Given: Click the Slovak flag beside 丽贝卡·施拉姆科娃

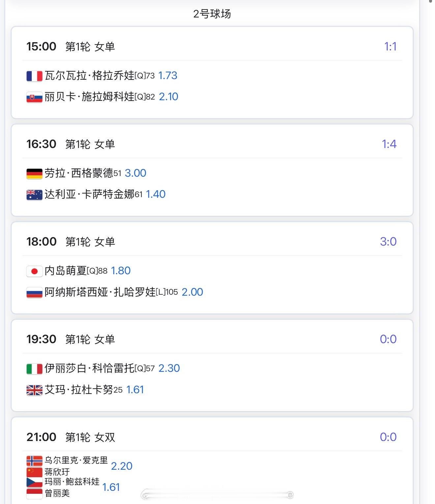Looking at the screenshot, I should (35, 97).
